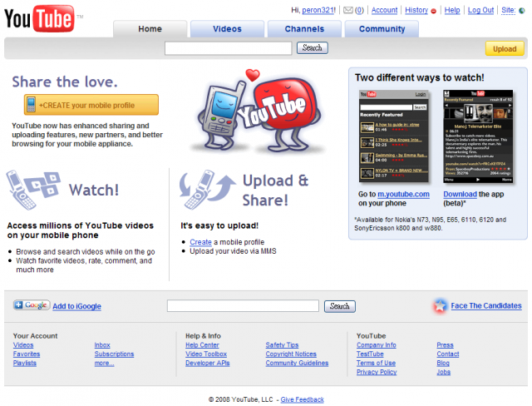This screenshot has height=406, width=532.
Task: Click the top search input field
Action: [x=228, y=48]
